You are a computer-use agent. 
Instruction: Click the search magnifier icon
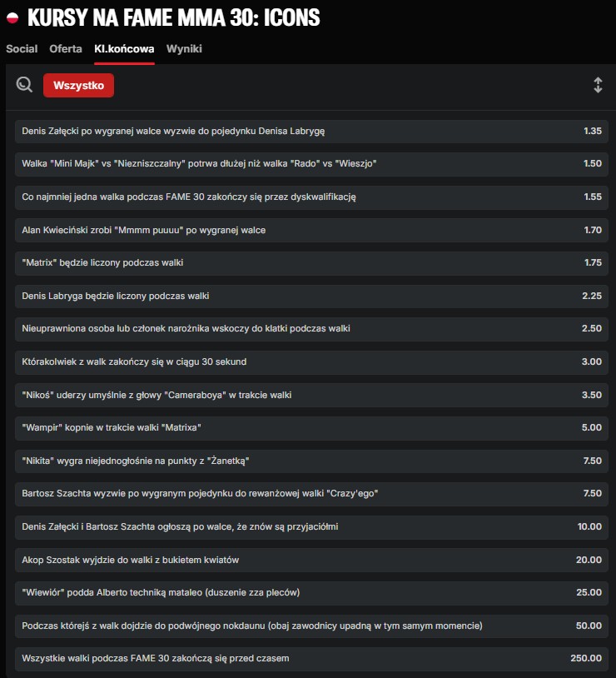click(24, 84)
